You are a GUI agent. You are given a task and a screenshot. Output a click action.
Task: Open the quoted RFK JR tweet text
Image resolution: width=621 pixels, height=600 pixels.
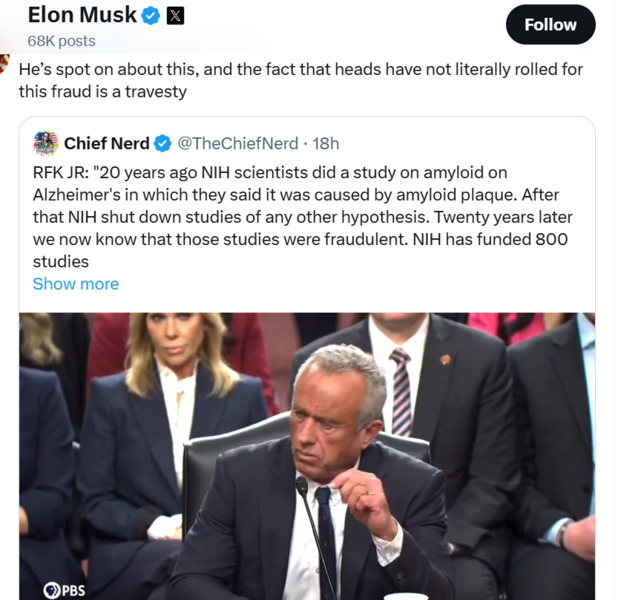(x=302, y=215)
